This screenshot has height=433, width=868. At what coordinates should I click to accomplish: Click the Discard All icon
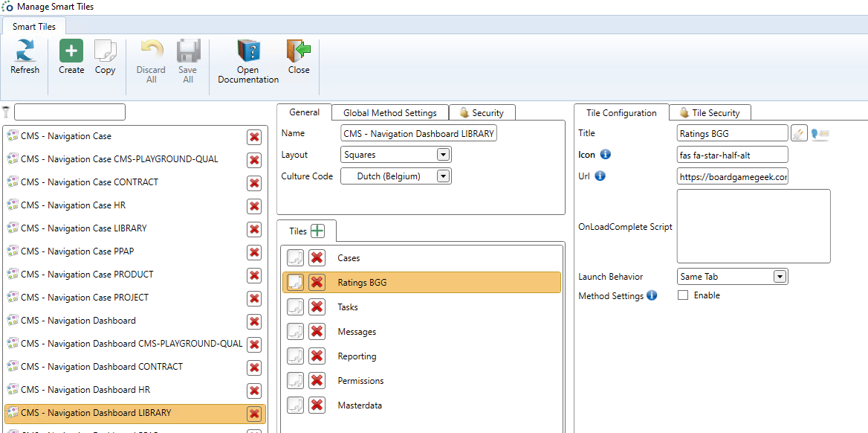(151, 51)
